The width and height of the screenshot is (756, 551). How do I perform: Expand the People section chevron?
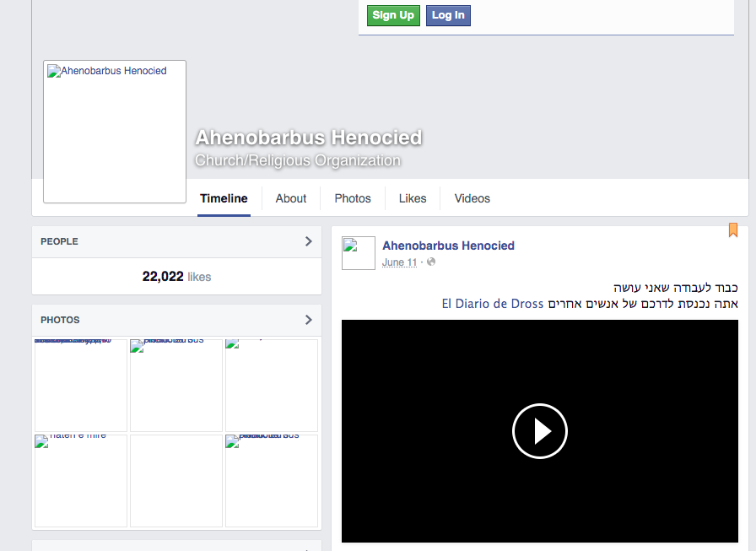point(309,241)
